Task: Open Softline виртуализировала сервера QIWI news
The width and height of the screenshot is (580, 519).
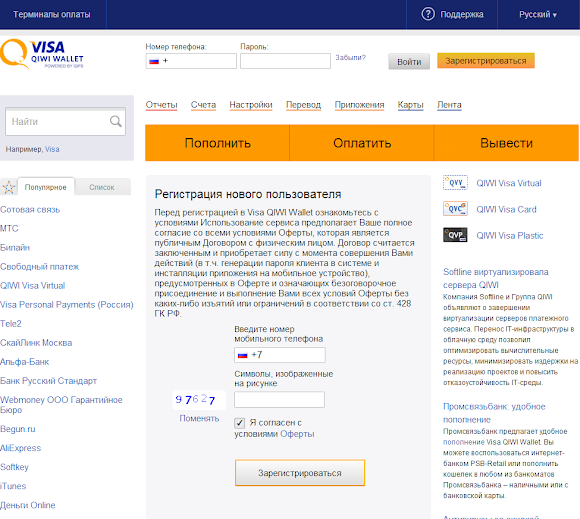Action: click(496, 278)
